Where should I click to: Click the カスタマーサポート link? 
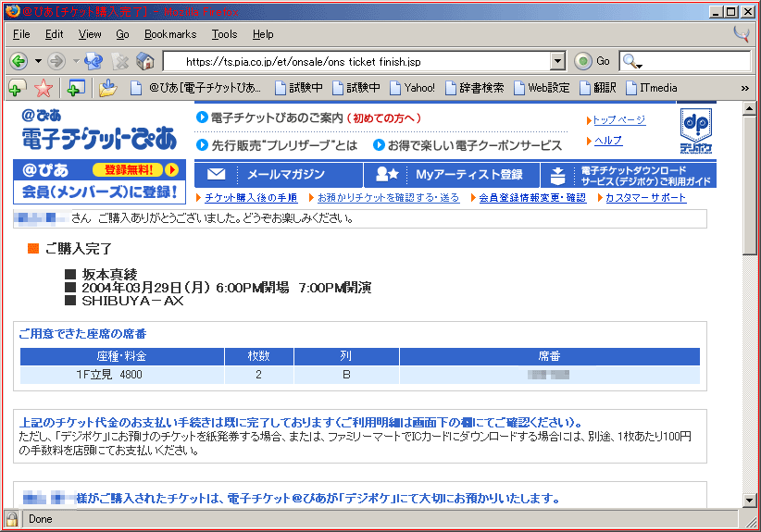pyautogui.click(x=645, y=198)
